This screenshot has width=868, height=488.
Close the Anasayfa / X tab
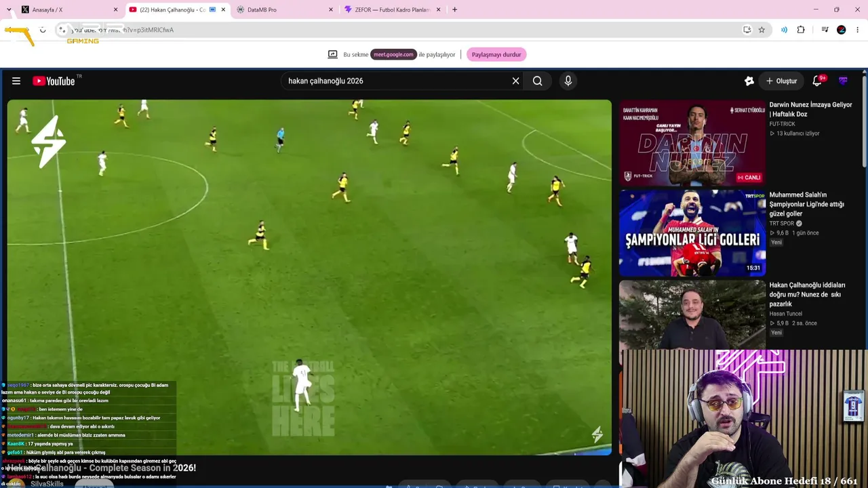115,9
